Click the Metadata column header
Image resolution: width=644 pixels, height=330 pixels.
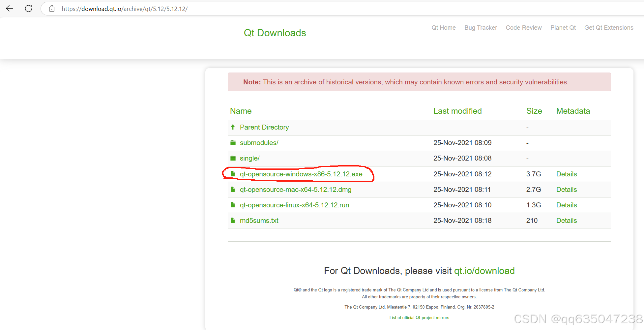tap(573, 111)
